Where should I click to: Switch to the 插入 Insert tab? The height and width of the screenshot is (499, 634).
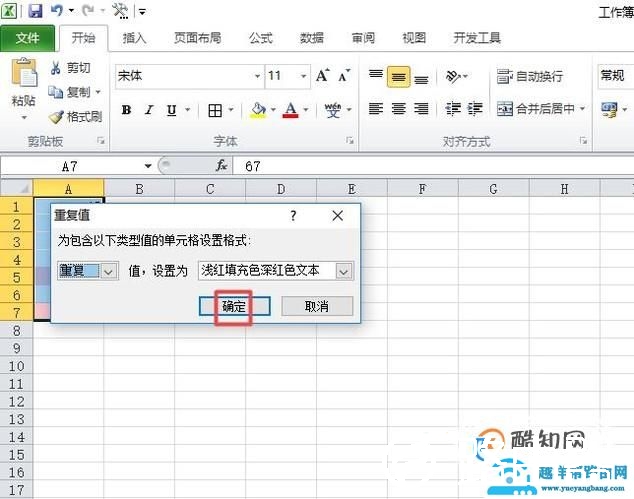[134, 38]
